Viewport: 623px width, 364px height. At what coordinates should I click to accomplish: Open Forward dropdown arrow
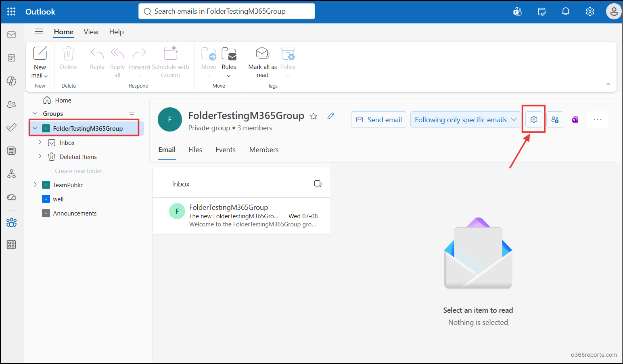pos(139,76)
